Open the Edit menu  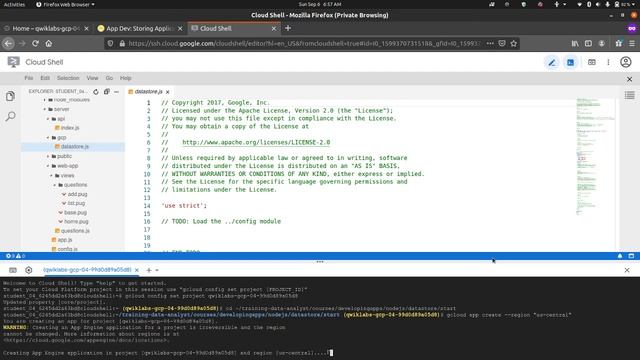[45, 78]
